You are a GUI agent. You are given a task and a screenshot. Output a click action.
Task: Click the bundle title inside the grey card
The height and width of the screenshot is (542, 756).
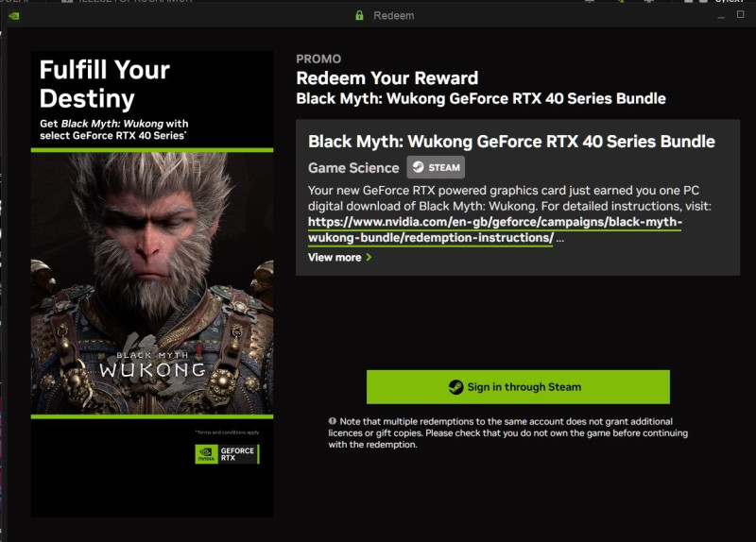(x=511, y=142)
